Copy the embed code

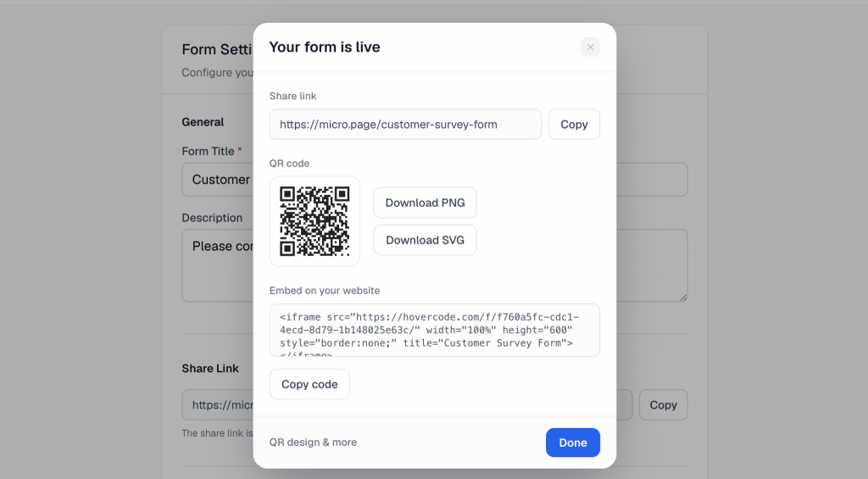point(309,384)
